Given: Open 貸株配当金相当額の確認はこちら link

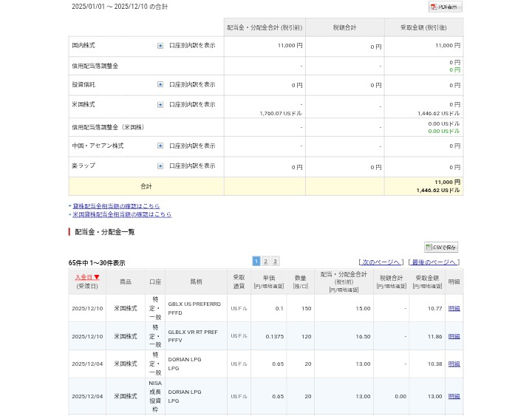Looking at the screenshot, I should [116, 206].
